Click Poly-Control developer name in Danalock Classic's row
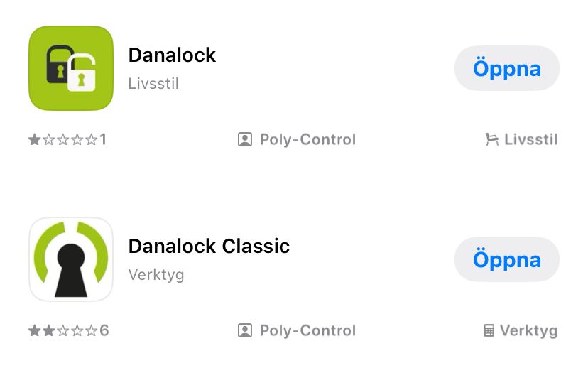The width and height of the screenshot is (588, 368). pos(307,330)
